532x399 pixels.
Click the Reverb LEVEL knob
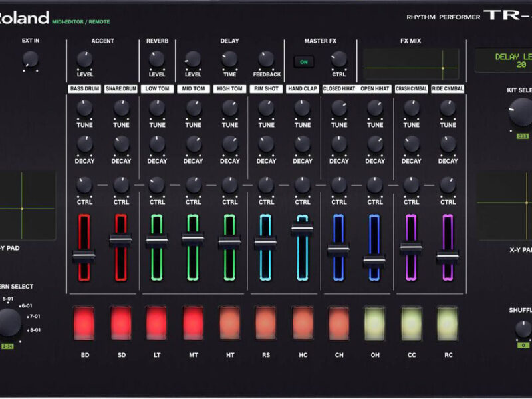coord(157,59)
